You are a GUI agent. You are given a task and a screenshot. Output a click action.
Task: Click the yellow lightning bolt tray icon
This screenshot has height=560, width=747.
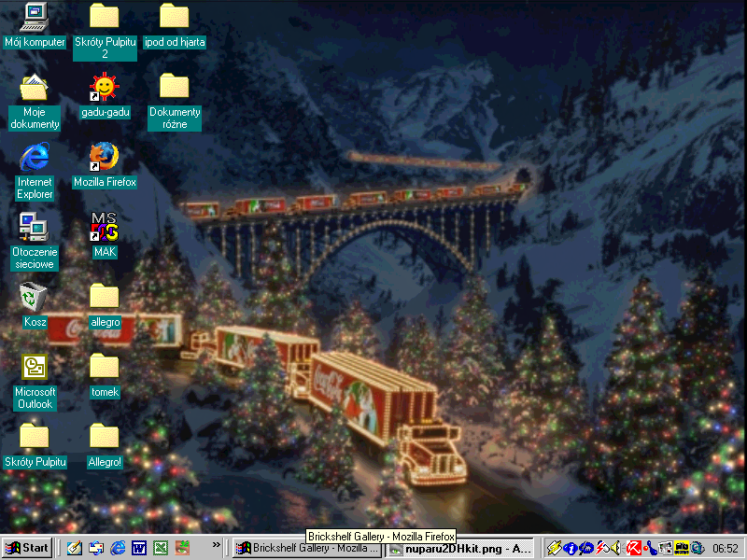554,549
